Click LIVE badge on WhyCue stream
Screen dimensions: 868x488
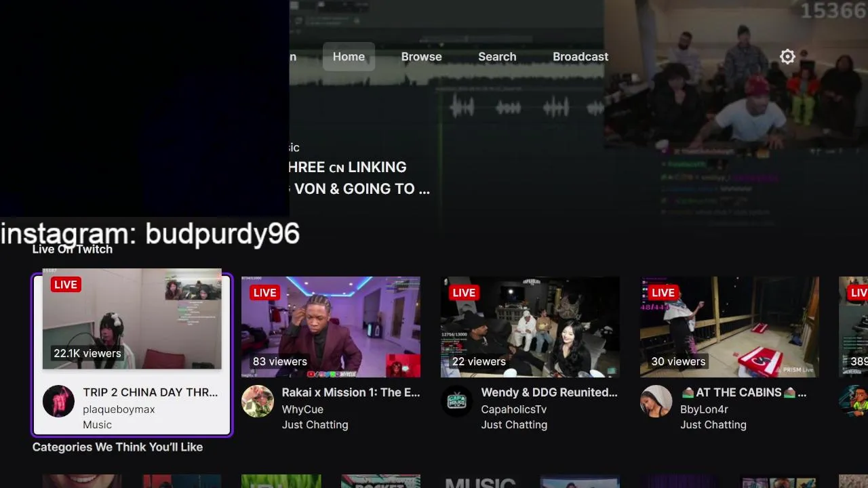coord(264,293)
